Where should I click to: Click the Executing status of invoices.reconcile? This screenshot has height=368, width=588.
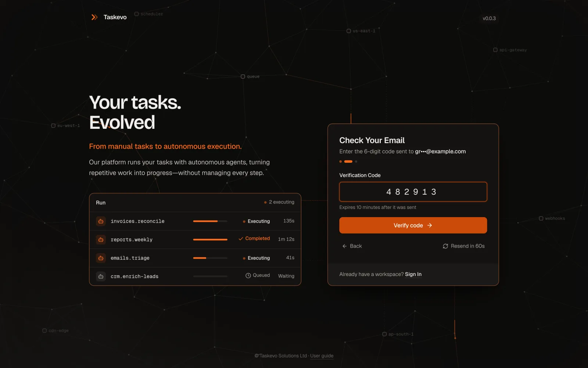[x=259, y=221]
